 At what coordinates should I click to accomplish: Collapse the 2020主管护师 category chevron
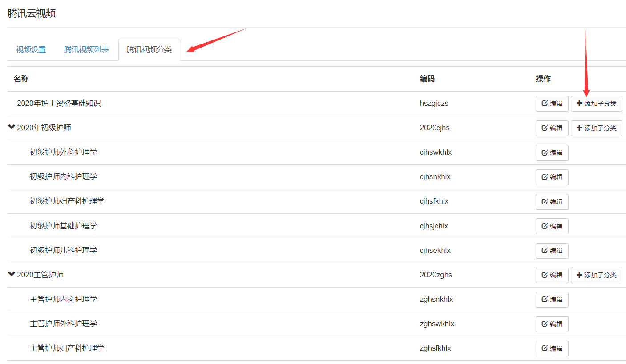click(12, 275)
